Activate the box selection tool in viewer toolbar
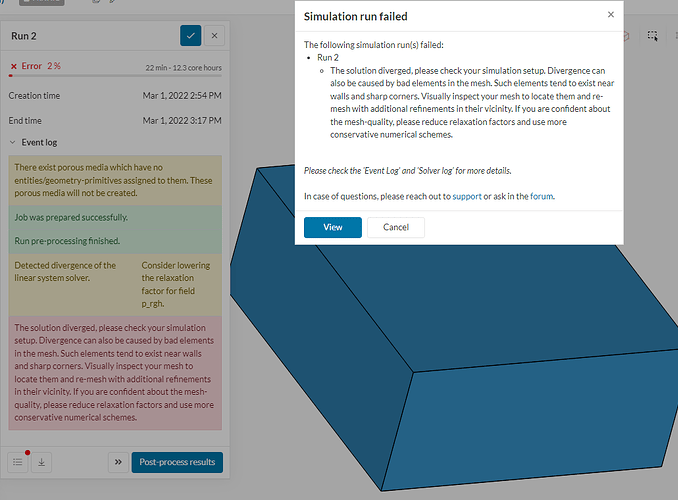The width and height of the screenshot is (678, 500). pos(652,36)
